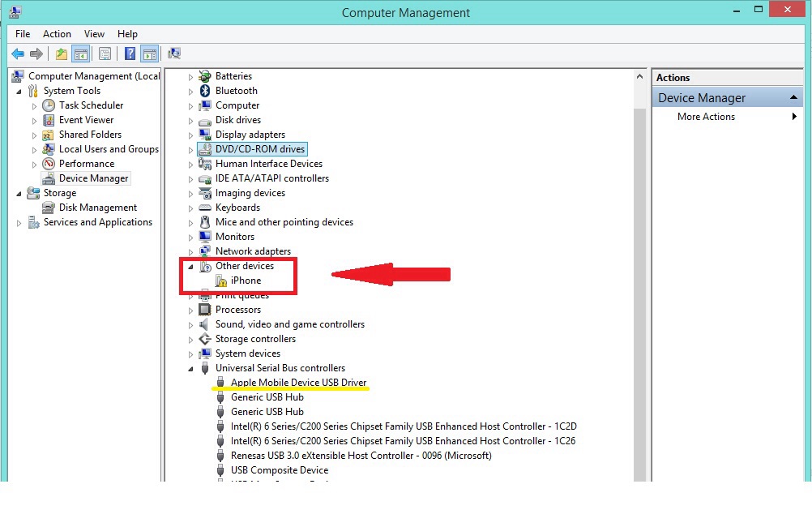
Task: Select the Device Manager header in Actions pane
Action: tap(728, 97)
